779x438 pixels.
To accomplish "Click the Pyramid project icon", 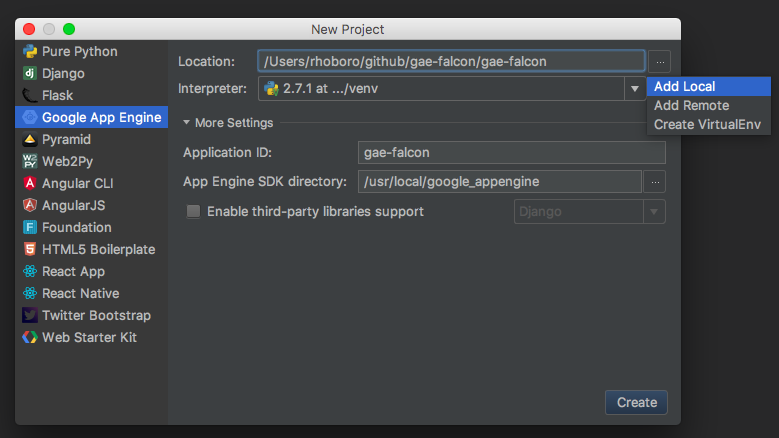I will click(30, 140).
